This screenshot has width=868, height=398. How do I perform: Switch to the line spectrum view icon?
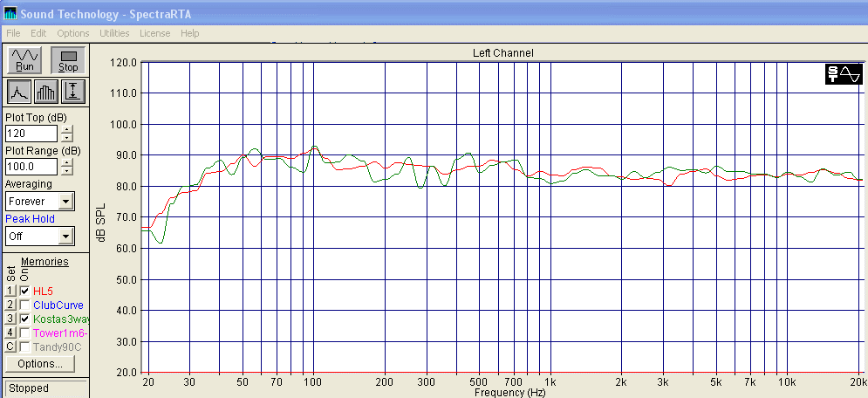(x=19, y=92)
